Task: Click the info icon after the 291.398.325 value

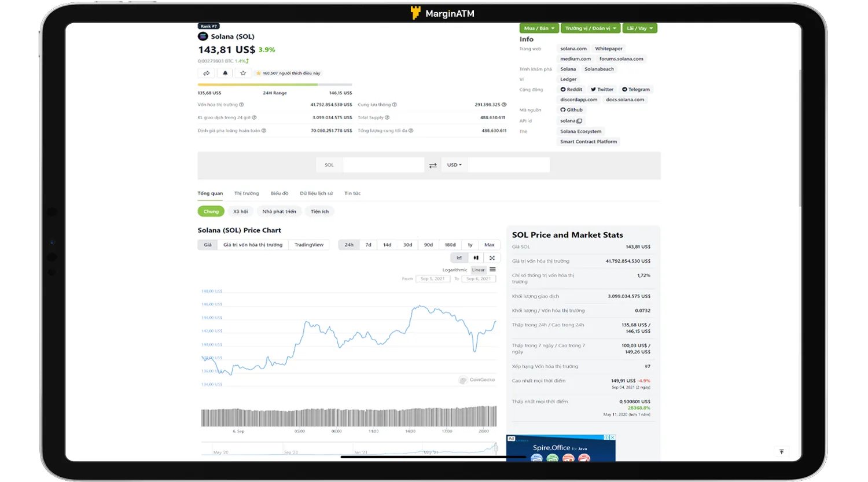Action: pos(504,105)
